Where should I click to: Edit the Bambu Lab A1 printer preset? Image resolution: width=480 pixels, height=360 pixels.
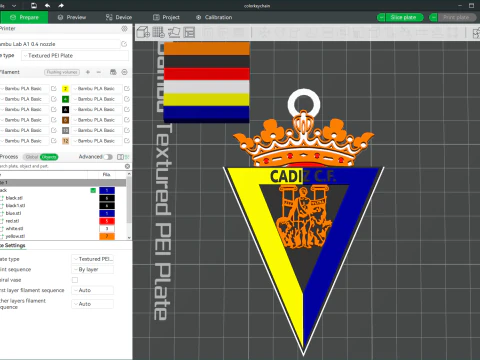tap(124, 44)
